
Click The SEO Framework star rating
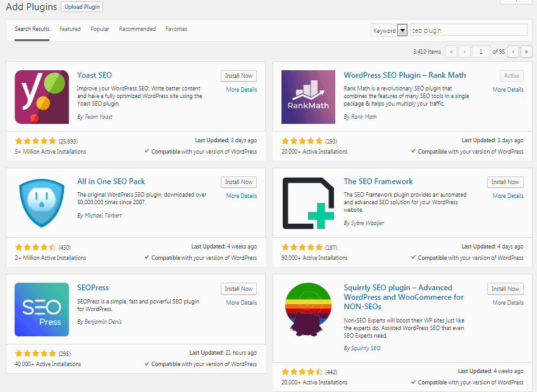[302, 247]
